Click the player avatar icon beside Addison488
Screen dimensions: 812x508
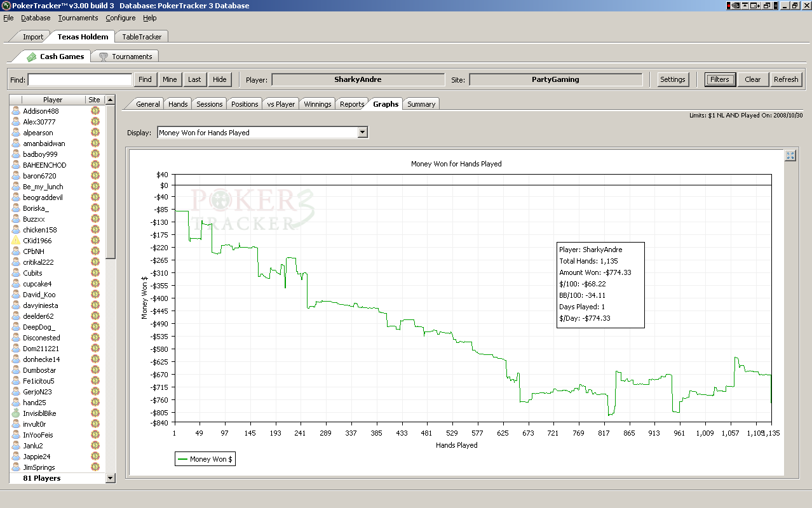[16, 111]
